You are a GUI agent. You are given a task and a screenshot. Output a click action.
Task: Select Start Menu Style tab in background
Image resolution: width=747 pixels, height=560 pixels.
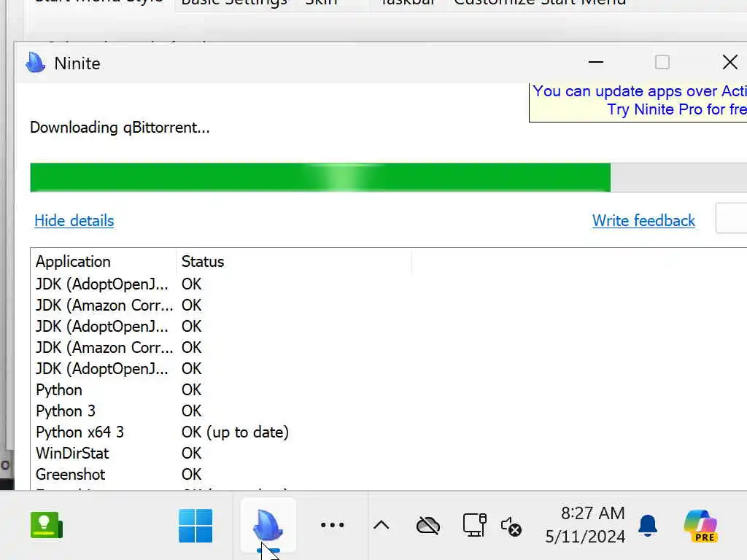99,4
